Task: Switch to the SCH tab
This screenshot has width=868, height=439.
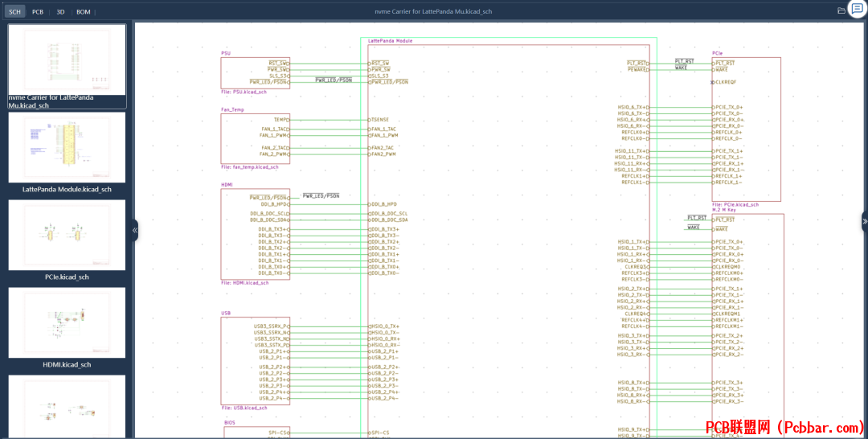Action: [x=15, y=11]
